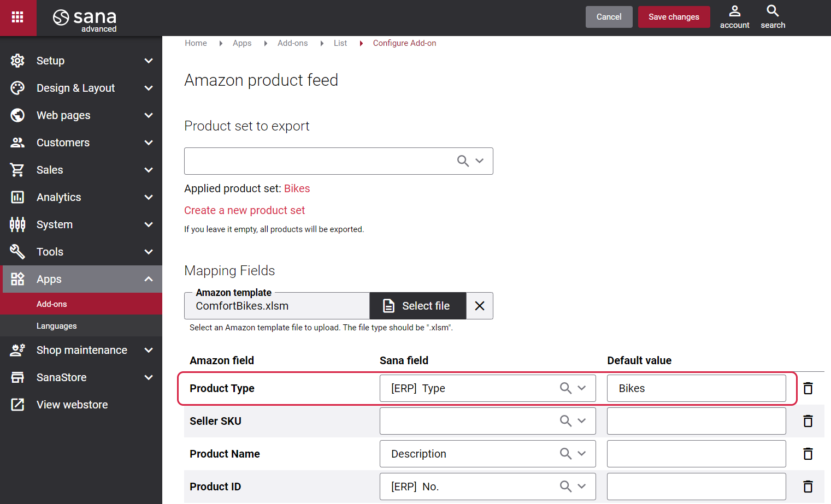Click the Apps widgets icon
Viewport: 831px width, 504px height.
[17, 279]
